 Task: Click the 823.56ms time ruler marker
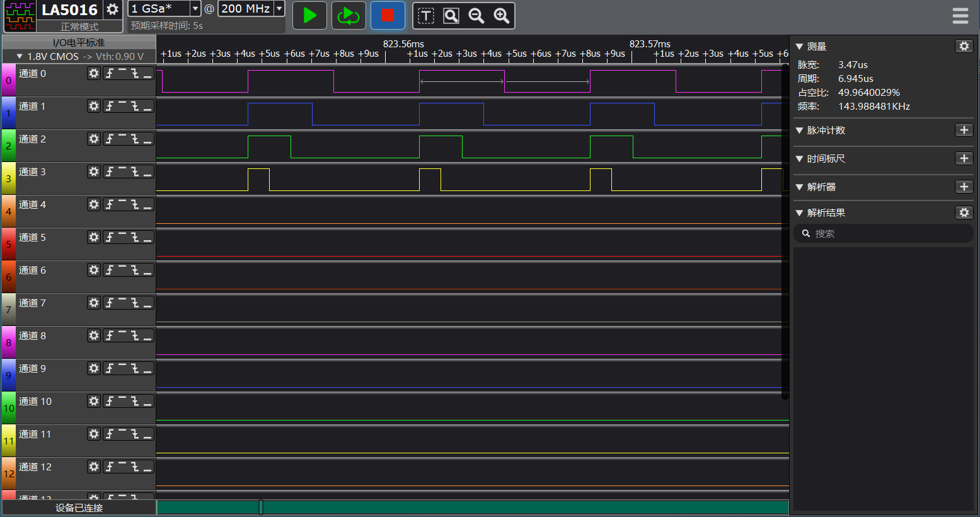(x=403, y=44)
